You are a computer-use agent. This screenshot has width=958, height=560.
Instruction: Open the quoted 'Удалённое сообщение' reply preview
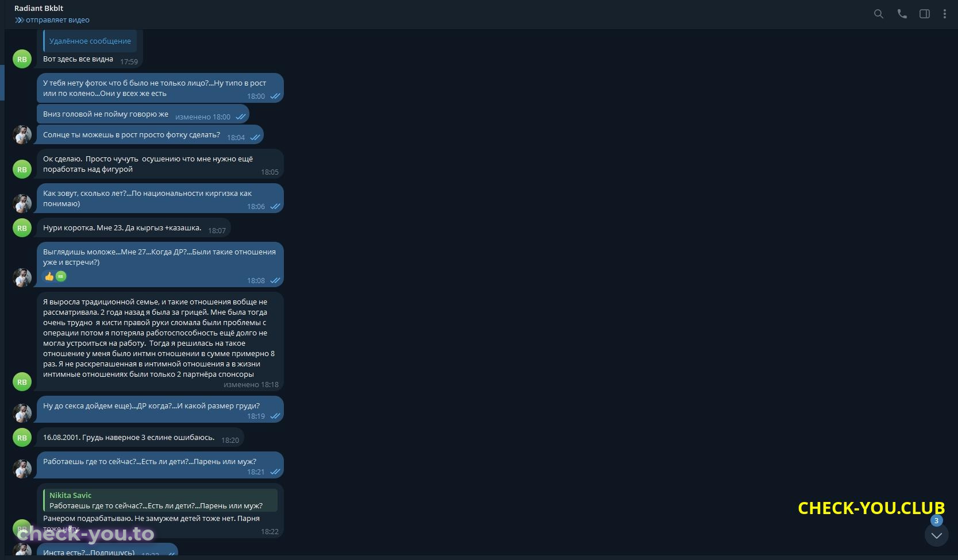(x=90, y=41)
